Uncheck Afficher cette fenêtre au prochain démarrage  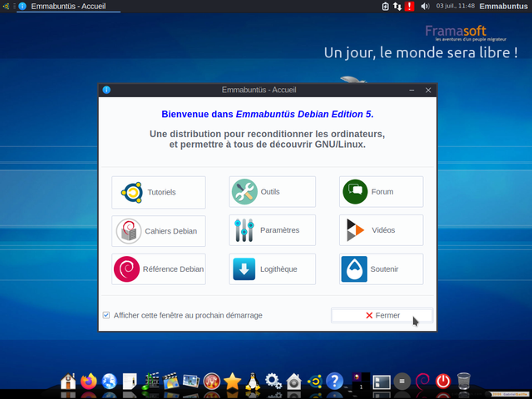[x=106, y=315]
